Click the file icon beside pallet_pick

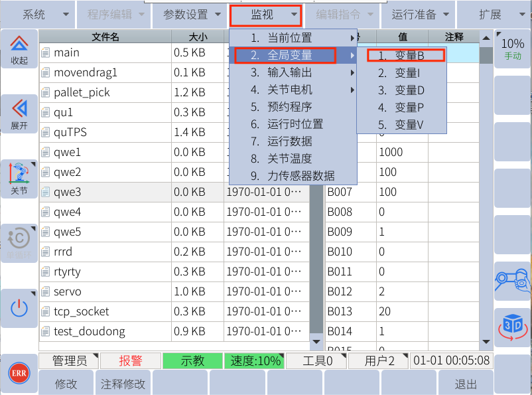[46, 92]
